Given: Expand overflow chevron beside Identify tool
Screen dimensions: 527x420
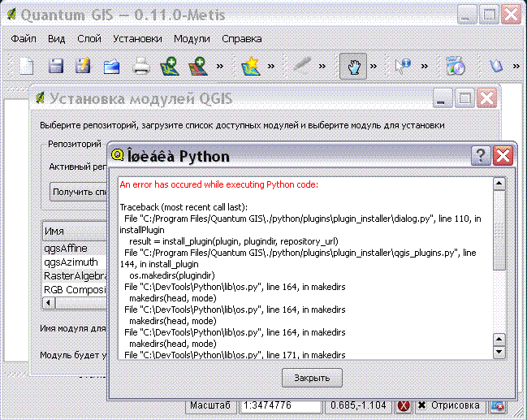Looking at the screenshot, I should [x=425, y=67].
